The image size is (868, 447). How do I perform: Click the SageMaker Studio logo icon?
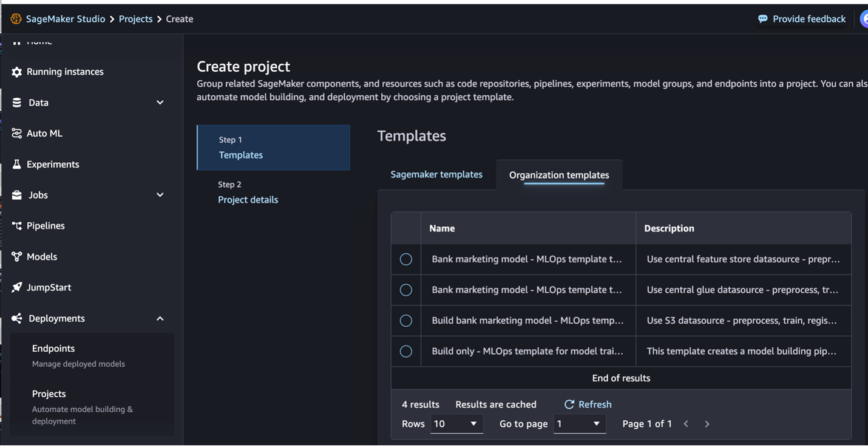[16, 19]
